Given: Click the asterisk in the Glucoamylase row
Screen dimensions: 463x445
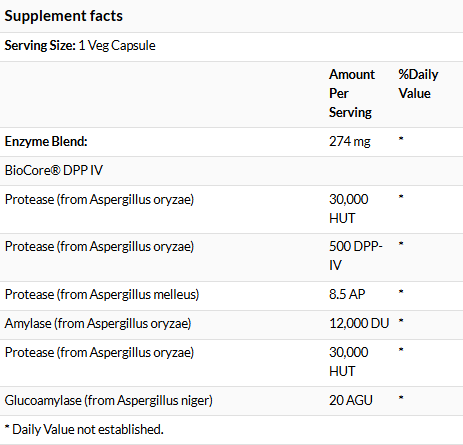Looking at the screenshot, I should (401, 398).
